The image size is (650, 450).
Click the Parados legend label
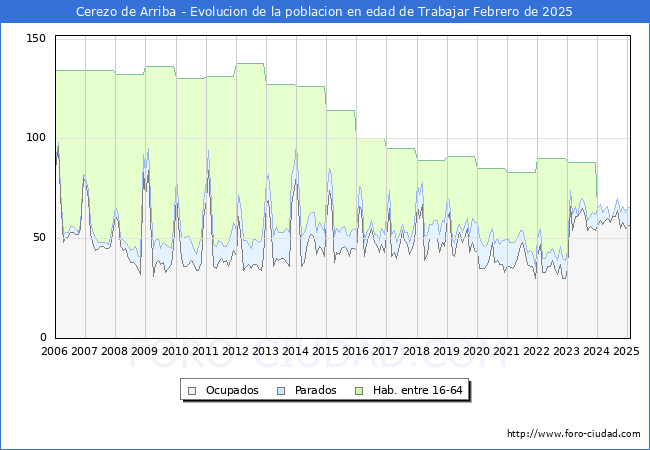[315, 390]
